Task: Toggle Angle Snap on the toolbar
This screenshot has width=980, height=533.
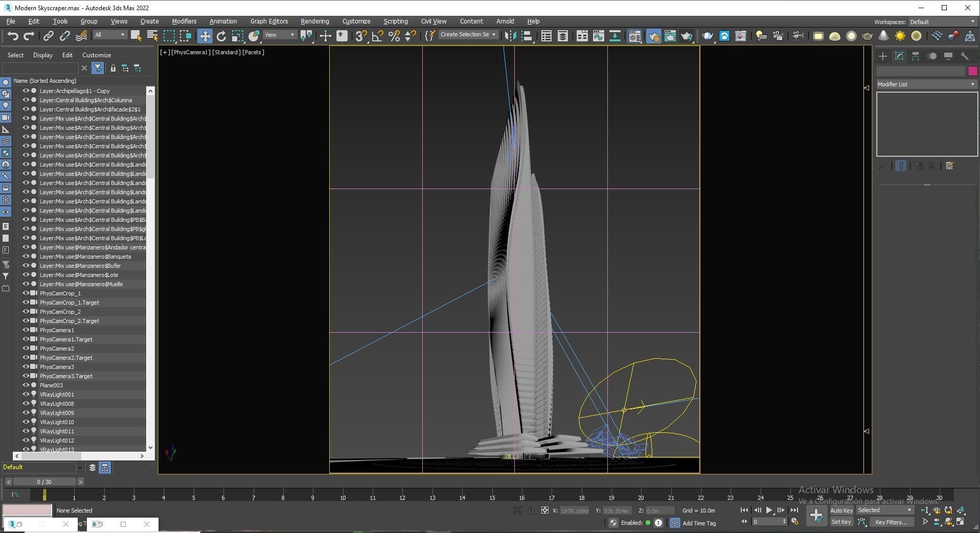Action: tap(377, 36)
